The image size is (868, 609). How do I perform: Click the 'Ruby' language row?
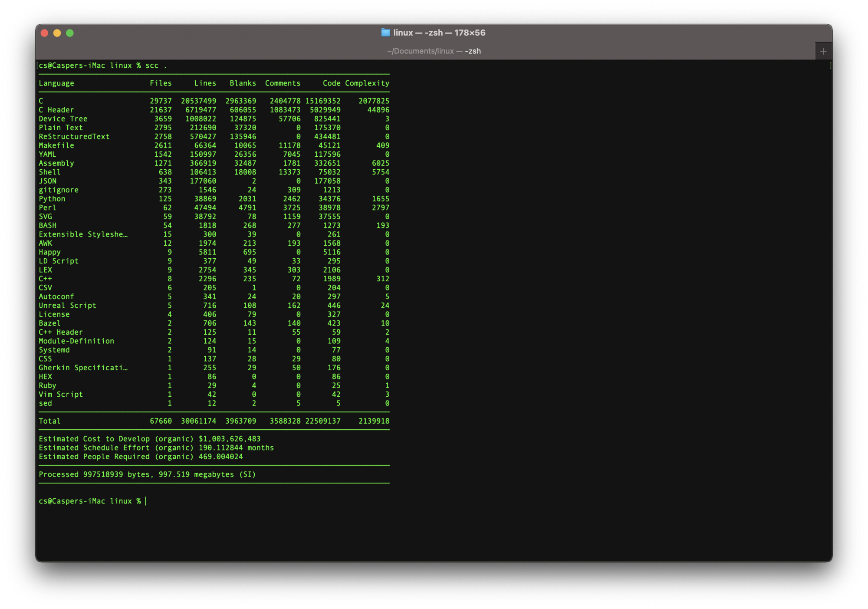tap(214, 386)
